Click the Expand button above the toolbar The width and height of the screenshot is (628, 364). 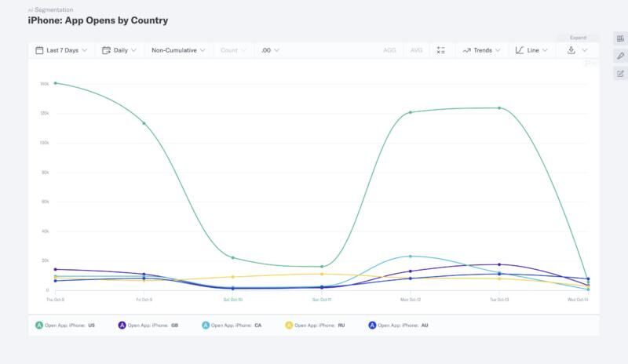578,38
